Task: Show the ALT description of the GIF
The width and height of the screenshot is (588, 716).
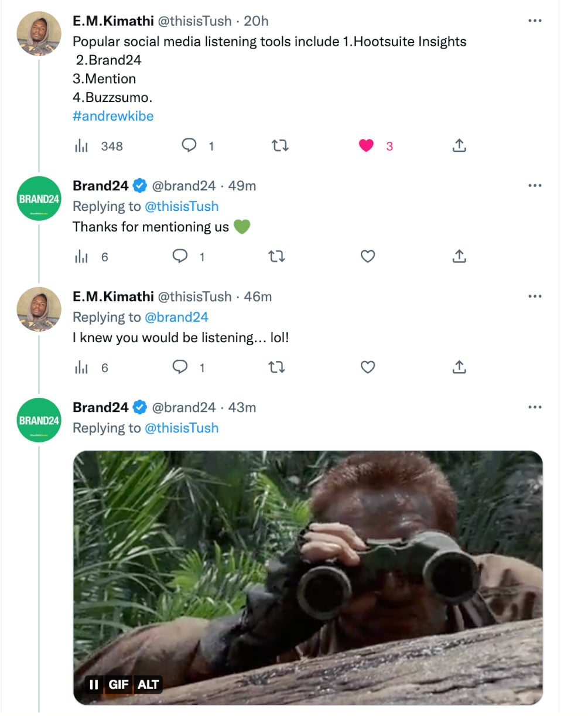Action: point(148,684)
